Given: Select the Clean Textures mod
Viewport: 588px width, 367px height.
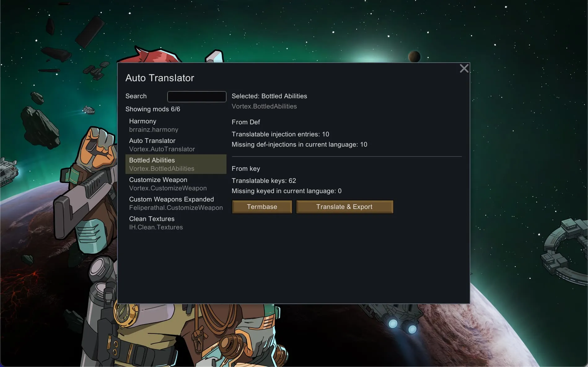Looking at the screenshot, I should point(175,223).
